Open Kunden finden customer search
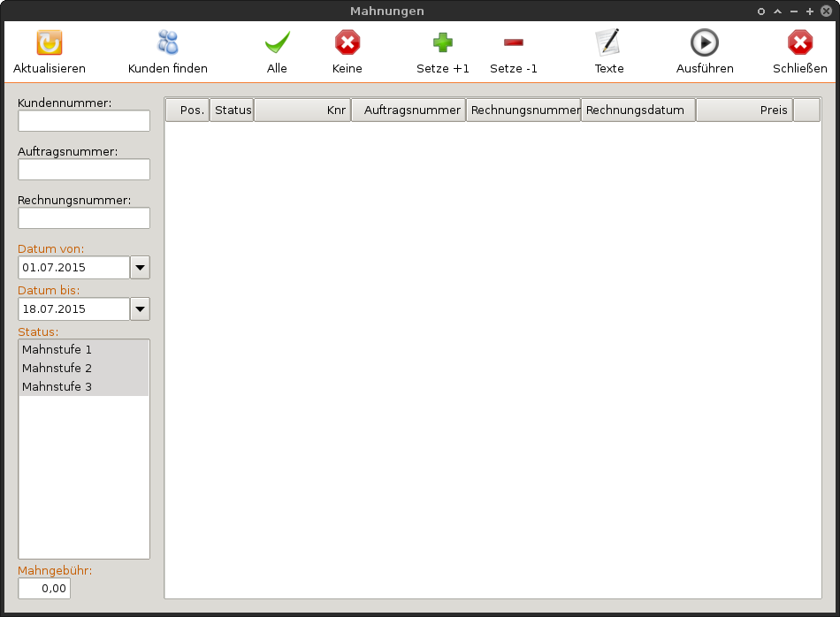The width and height of the screenshot is (840, 617). pyautogui.click(x=167, y=43)
